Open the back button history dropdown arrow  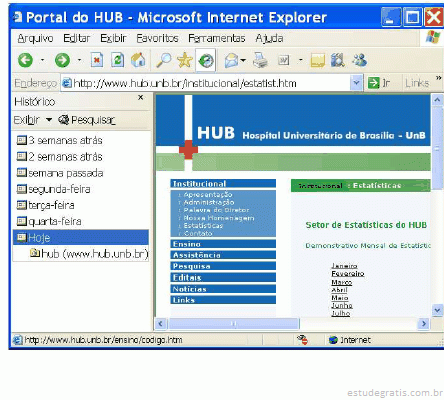coord(42,60)
